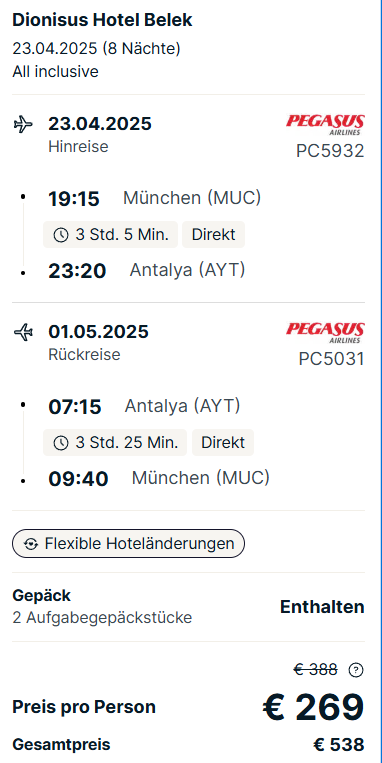Click the Pegasus Airlines logo for PC5031
Screen dimensions: 382x763
(325, 333)
